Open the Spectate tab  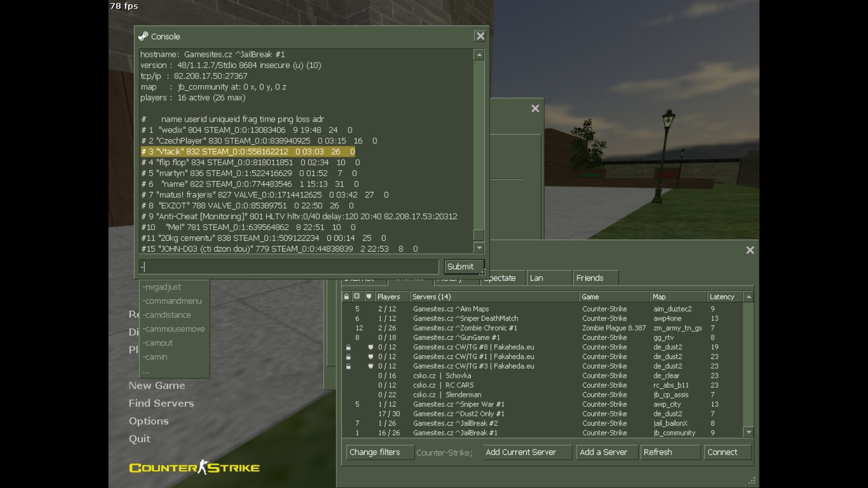pos(503,278)
